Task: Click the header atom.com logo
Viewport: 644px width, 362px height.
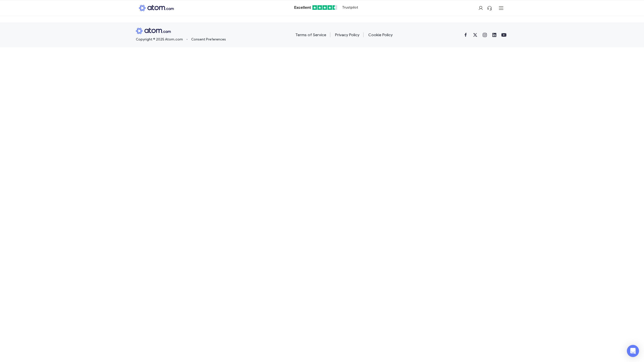Action: (156, 8)
